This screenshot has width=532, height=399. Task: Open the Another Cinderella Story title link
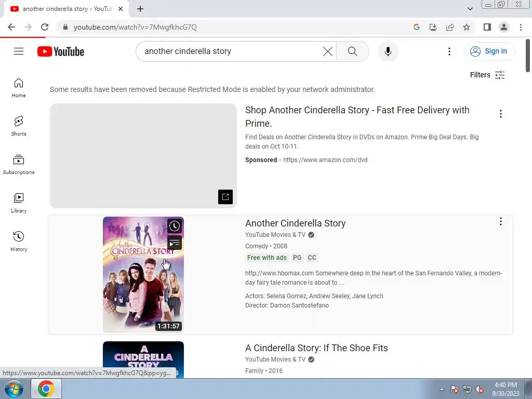coord(295,223)
